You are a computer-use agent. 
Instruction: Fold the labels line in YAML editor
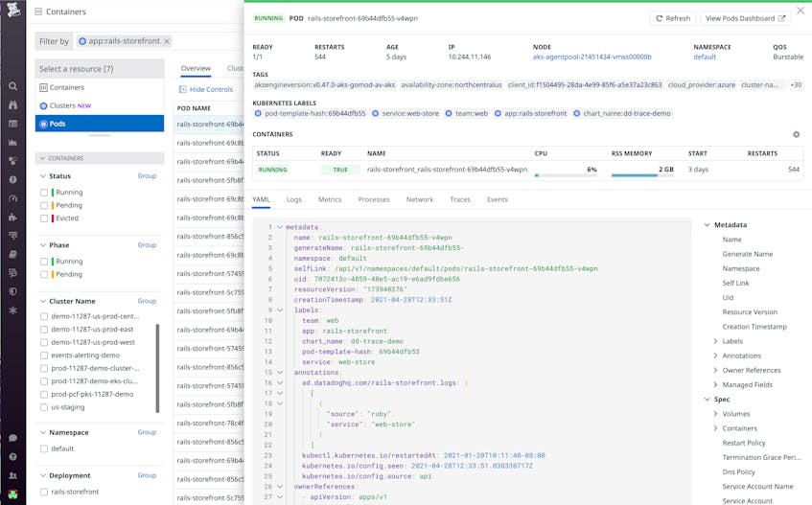pyautogui.click(x=280, y=310)
